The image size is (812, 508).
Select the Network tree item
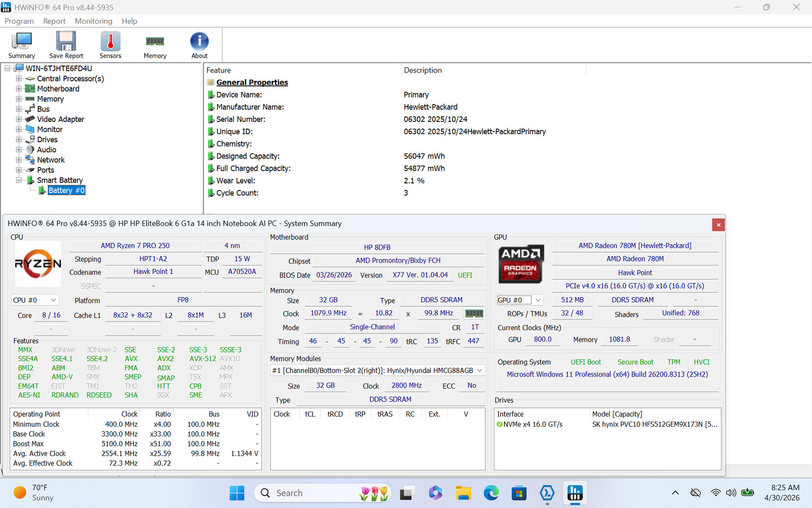coord(51,160)
